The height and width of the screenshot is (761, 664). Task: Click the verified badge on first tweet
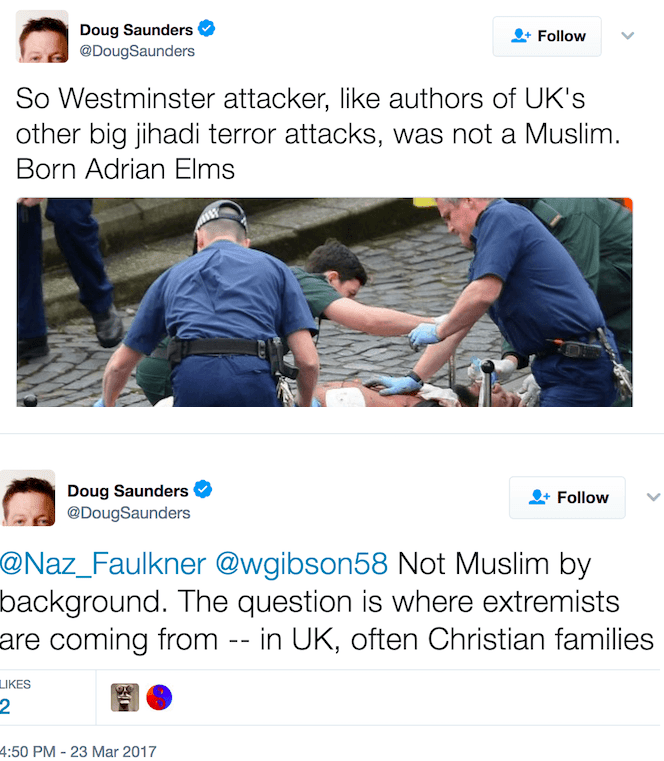207,29
